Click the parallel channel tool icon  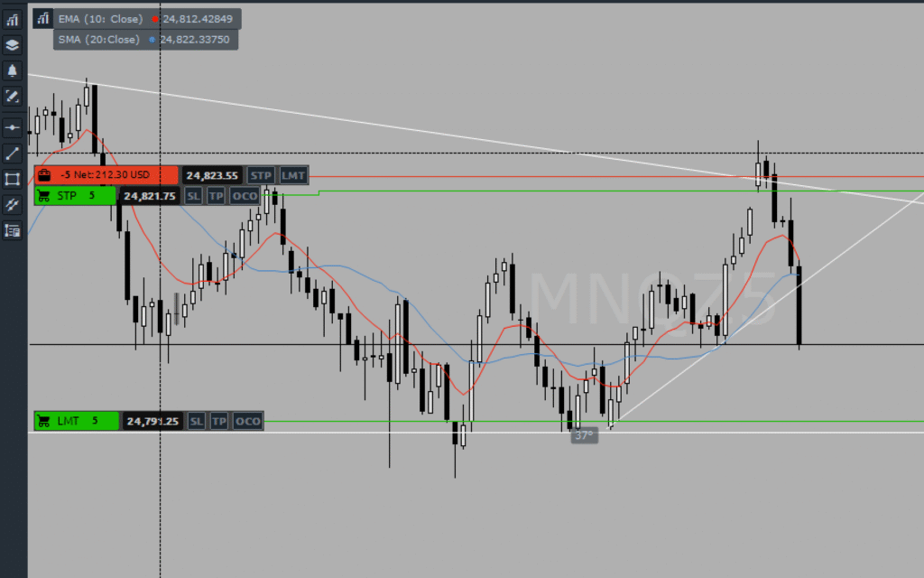coord(13,205)
